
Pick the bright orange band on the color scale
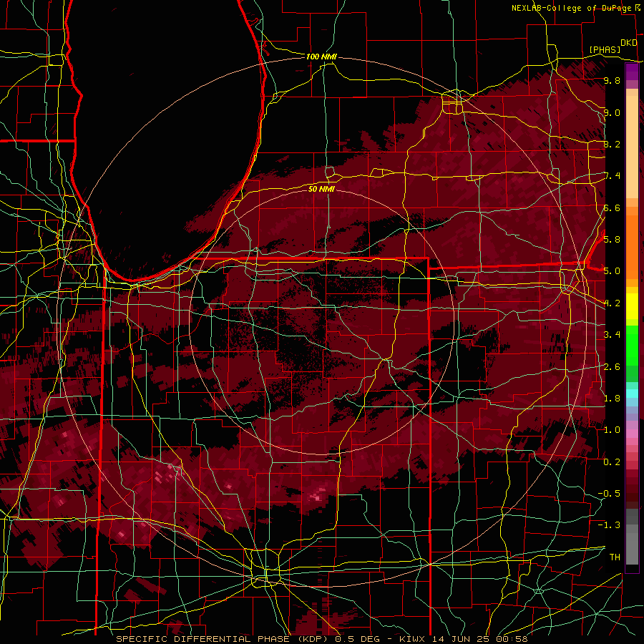632,246
